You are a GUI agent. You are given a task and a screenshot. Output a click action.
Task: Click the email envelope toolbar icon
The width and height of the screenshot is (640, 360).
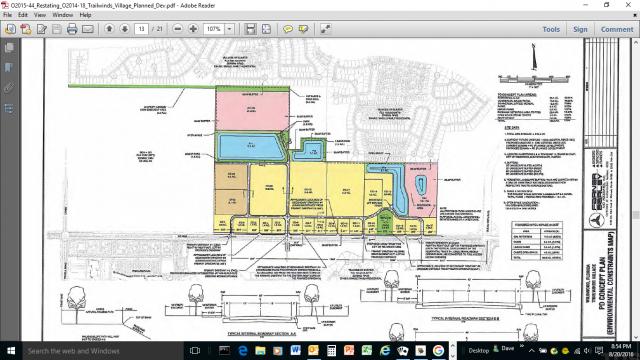(88, 29)
